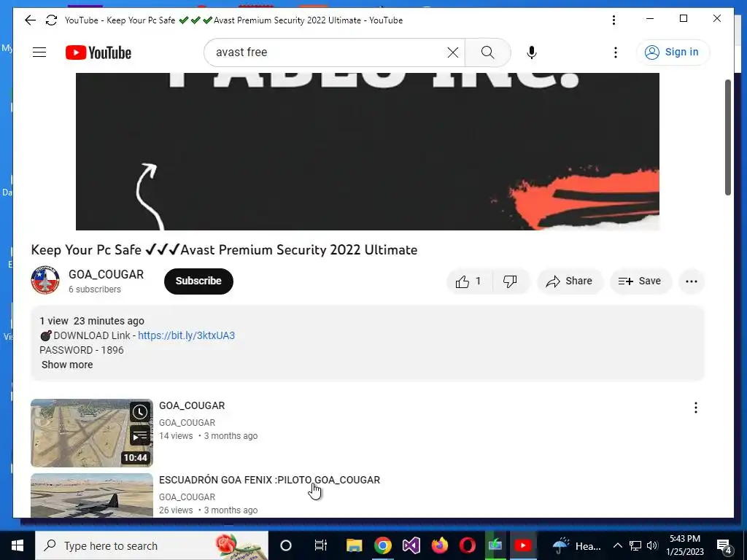Image resolution: width=747 pixels, height=560 pixels.
Task: Open network settings from the tray icon
Action: pyautogui.click(x=635, y=545)
